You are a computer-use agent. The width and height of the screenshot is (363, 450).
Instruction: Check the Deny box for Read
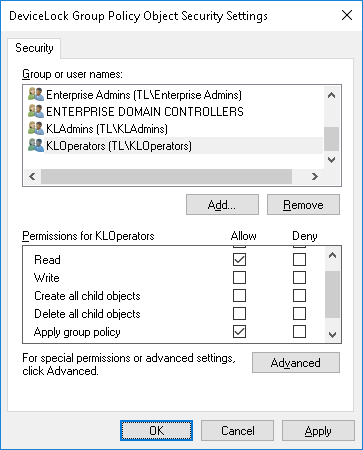299,260
